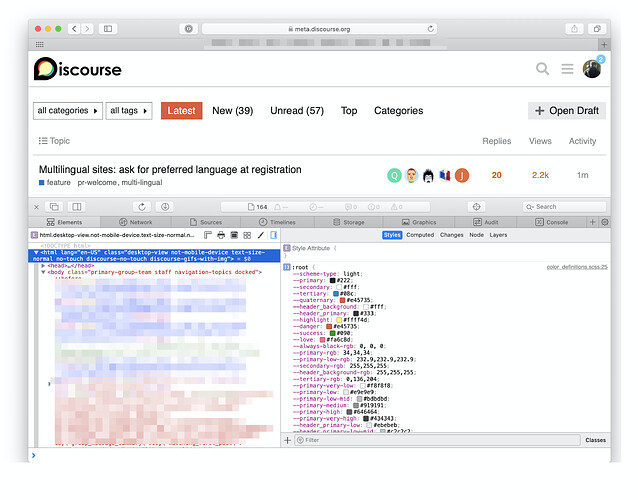
Task: Click the Safari address bar
Action: (x=319, y=29)
